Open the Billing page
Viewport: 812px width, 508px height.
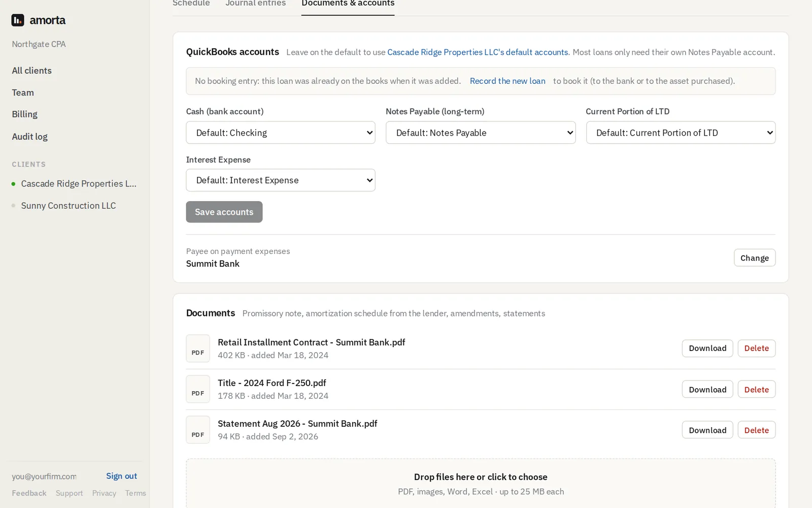pyautogui.click(x=25, y=114)
